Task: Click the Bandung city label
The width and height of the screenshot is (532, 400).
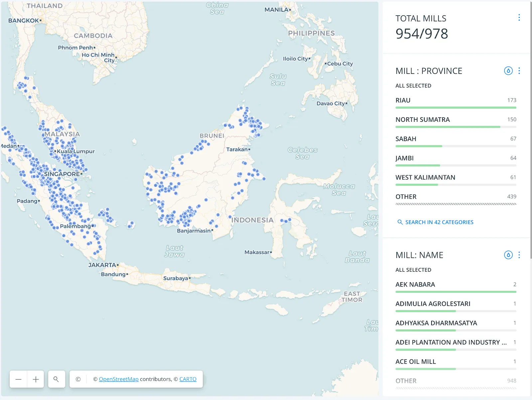Action: pyautogui.click(x=113, y=274)
